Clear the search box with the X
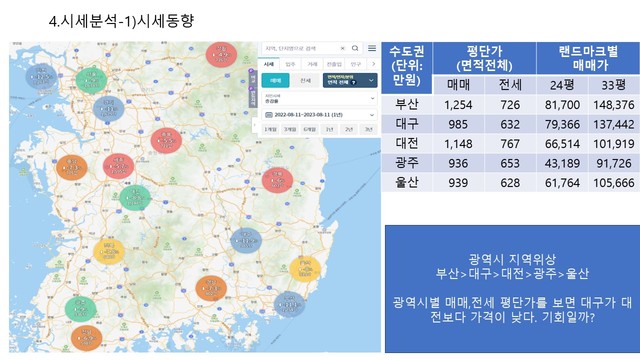 pyautogui.click(x=342, y=48)
